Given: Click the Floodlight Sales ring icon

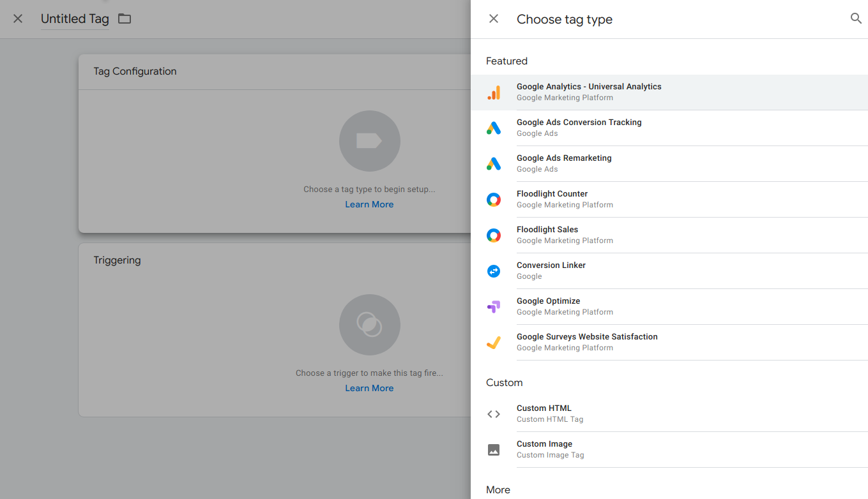Looking at the screenshot, I should coord(494,235).
